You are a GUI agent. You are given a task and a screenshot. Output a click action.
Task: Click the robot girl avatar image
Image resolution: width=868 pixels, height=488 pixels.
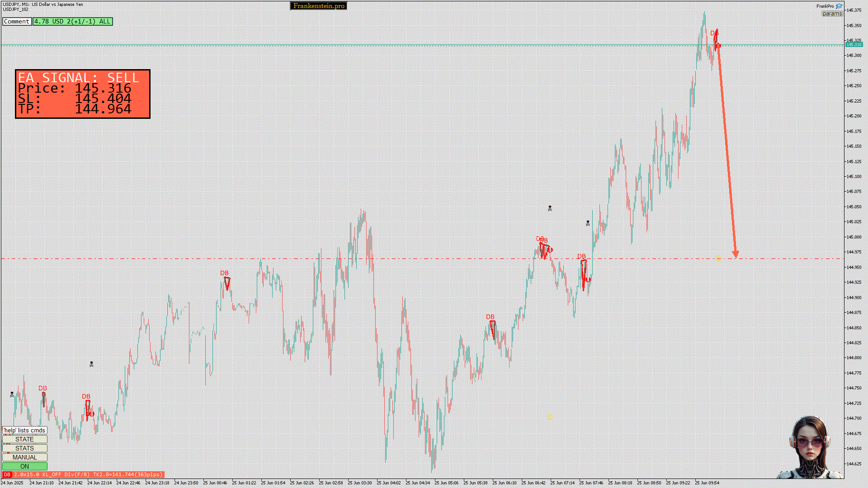point(809,447)
